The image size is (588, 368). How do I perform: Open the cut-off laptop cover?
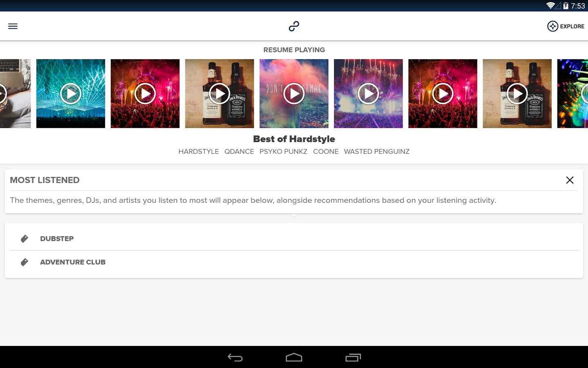[15, 94]
